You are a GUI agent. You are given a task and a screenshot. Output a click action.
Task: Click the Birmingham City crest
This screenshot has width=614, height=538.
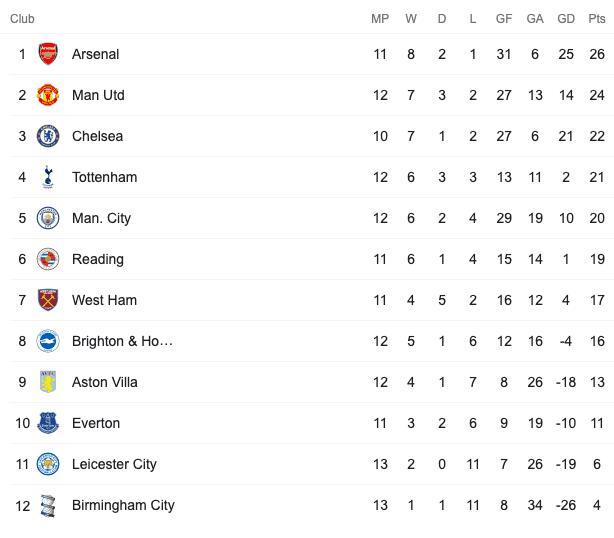click(x=48, y=506)
